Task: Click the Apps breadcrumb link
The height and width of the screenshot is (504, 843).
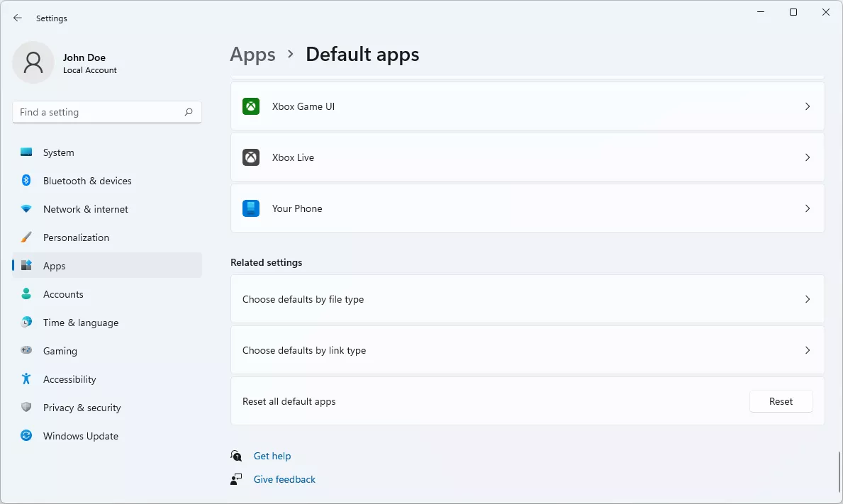Action: pyautogui.click(x=252, y=55)
